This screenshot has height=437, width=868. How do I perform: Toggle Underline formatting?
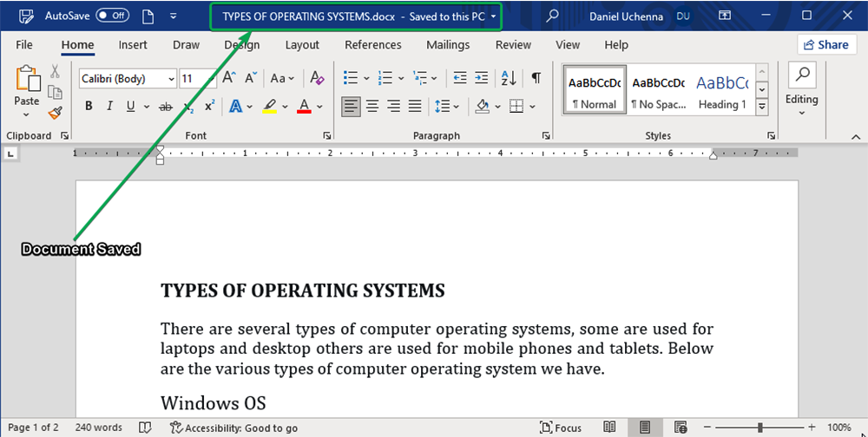131,106
